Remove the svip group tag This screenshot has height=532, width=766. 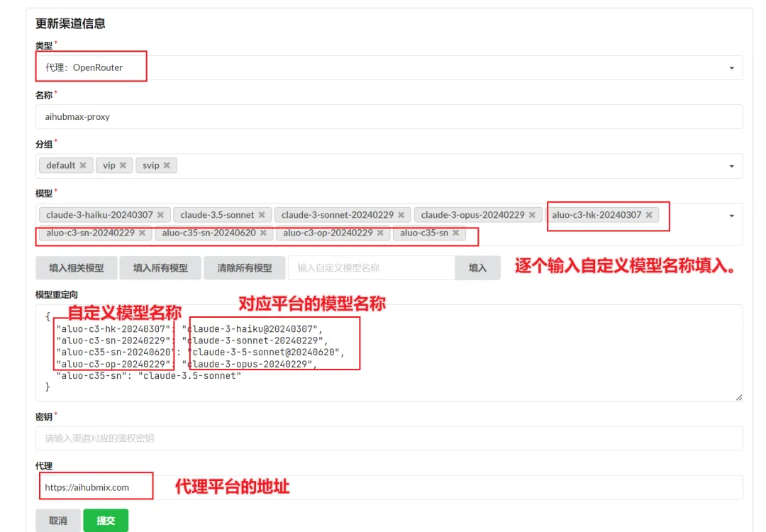tap(167, 165)
